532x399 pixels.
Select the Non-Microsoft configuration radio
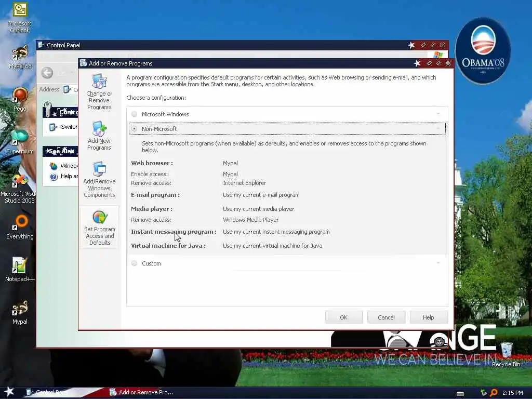tap(135, 129)
